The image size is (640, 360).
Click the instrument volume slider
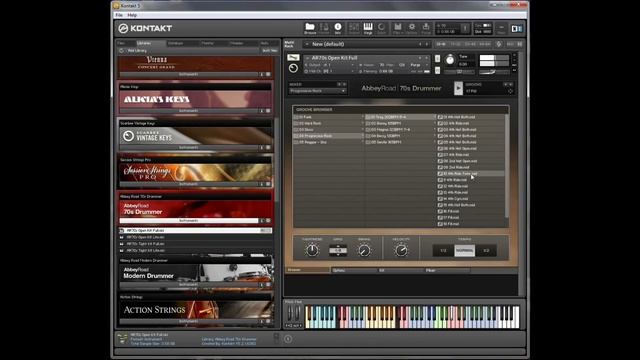[494, 72]
